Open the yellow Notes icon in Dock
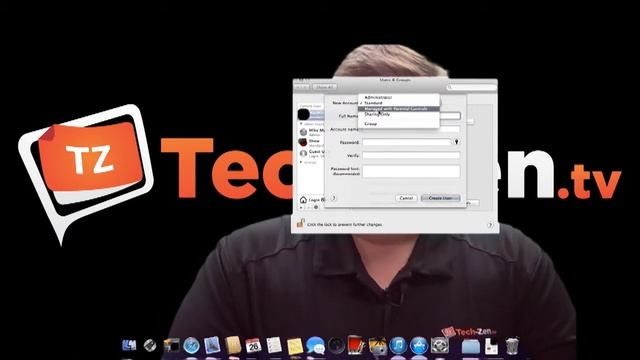 coord(295,346)
